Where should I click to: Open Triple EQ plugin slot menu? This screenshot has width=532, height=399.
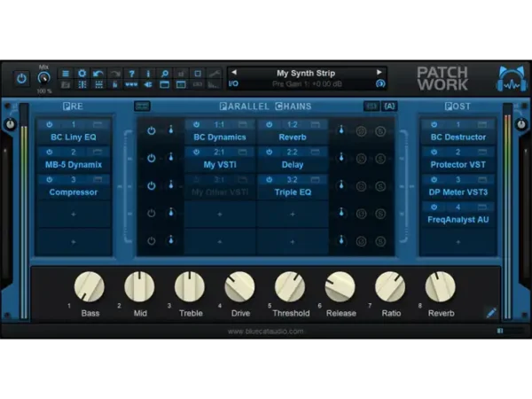click(x=293, y=192)
